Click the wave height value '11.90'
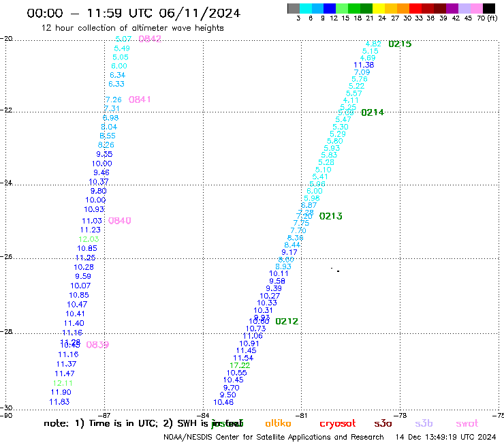 (61, 392)
